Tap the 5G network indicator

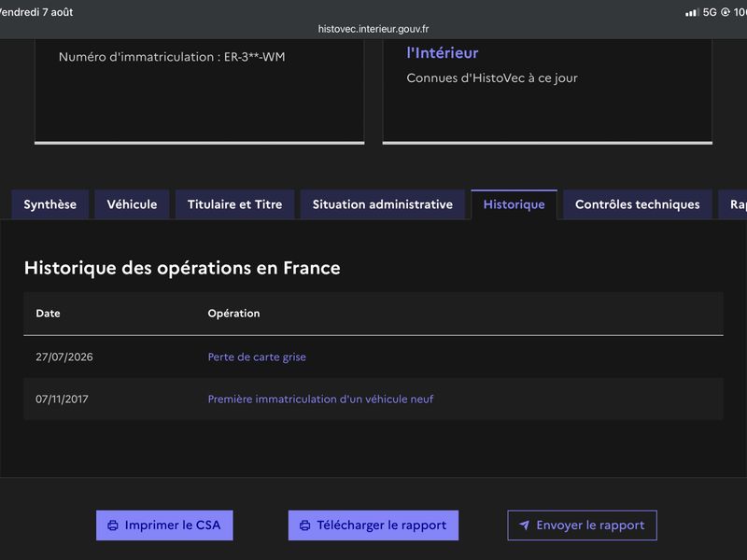pyautogui.click(x=710, y=12)
